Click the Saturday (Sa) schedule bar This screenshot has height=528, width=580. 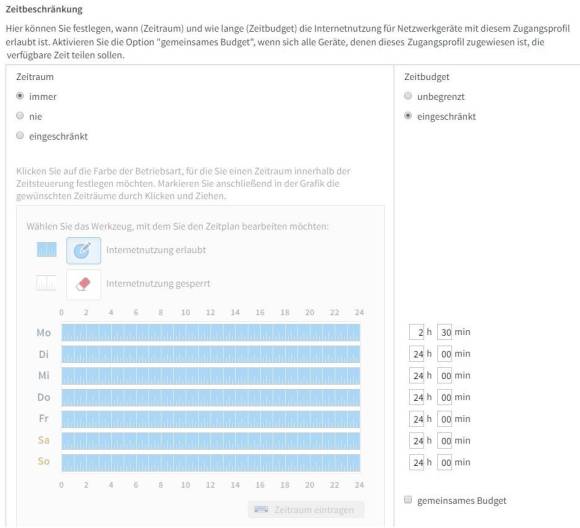click(210, 441)
